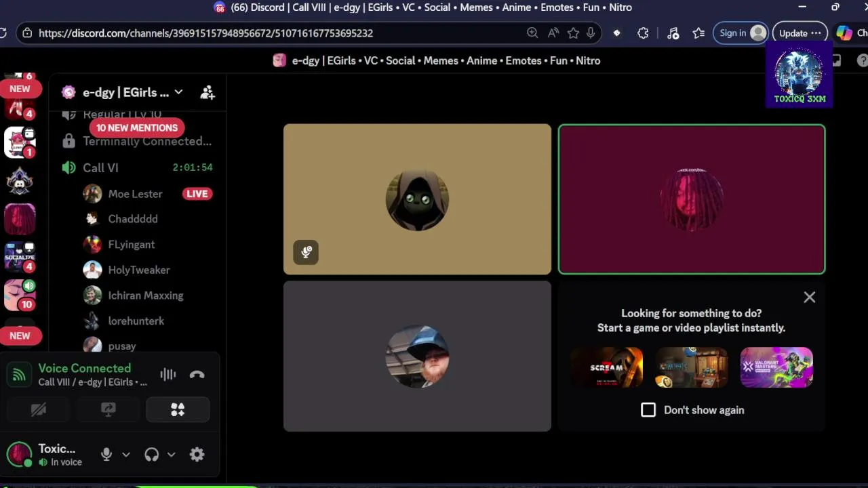Open headphone output options arrow
868x488 pixels.
pos(171,455)
